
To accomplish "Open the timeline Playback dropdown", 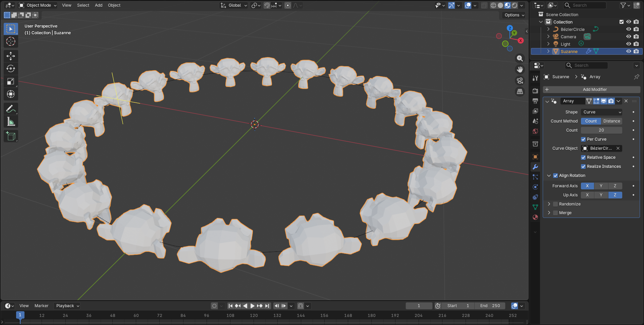I will coord(67,306).
